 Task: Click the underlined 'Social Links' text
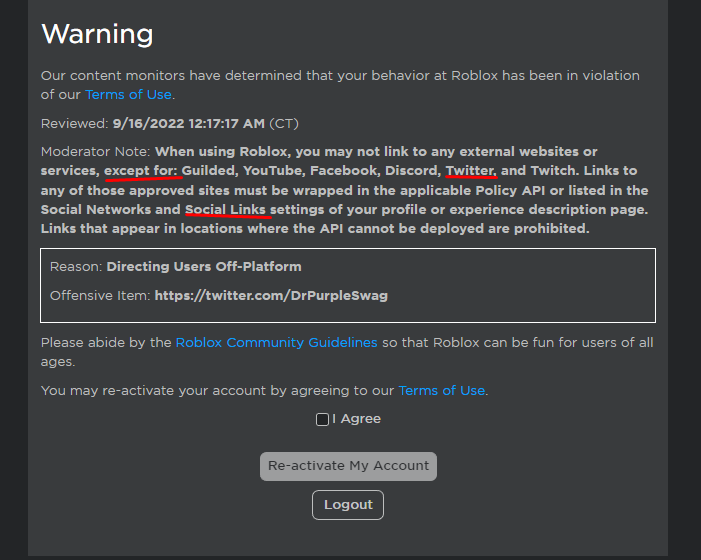[225, 210]
